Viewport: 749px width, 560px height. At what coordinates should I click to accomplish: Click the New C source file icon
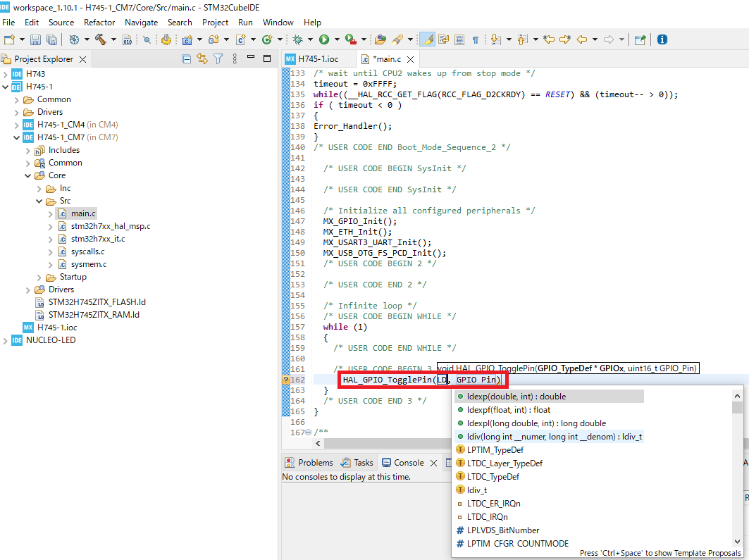tap(241, 39)
